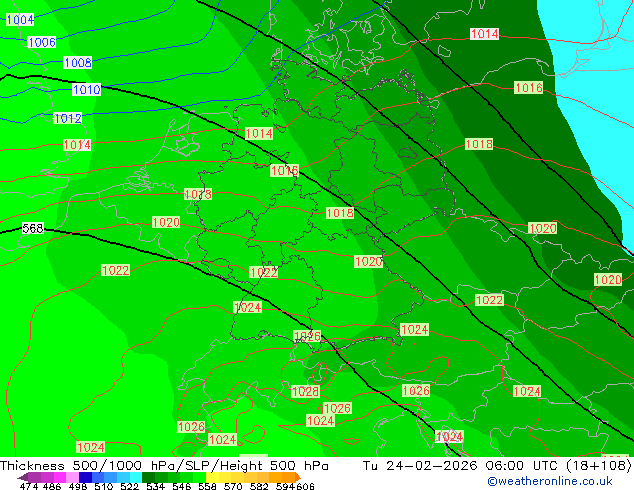Image resolution: width=634 pixels, height=490 pixels.
Task: Click the orange right arrow of the legend
Action: 298,477
